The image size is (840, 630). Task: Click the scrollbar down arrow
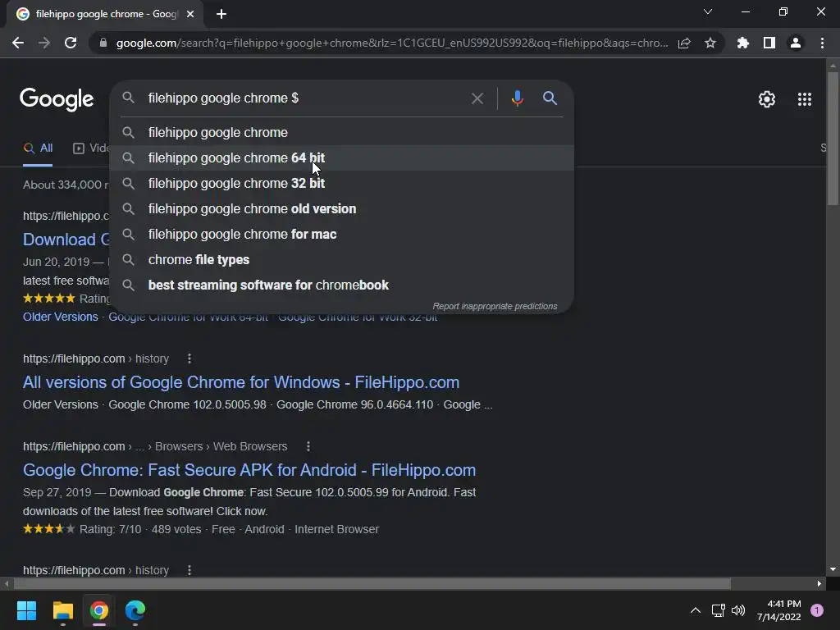click(833, 569)
